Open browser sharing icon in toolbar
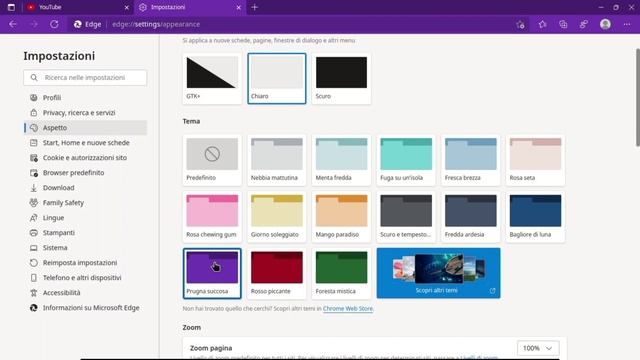The height and width of the screenshot is (360, 640). [584, 24]
